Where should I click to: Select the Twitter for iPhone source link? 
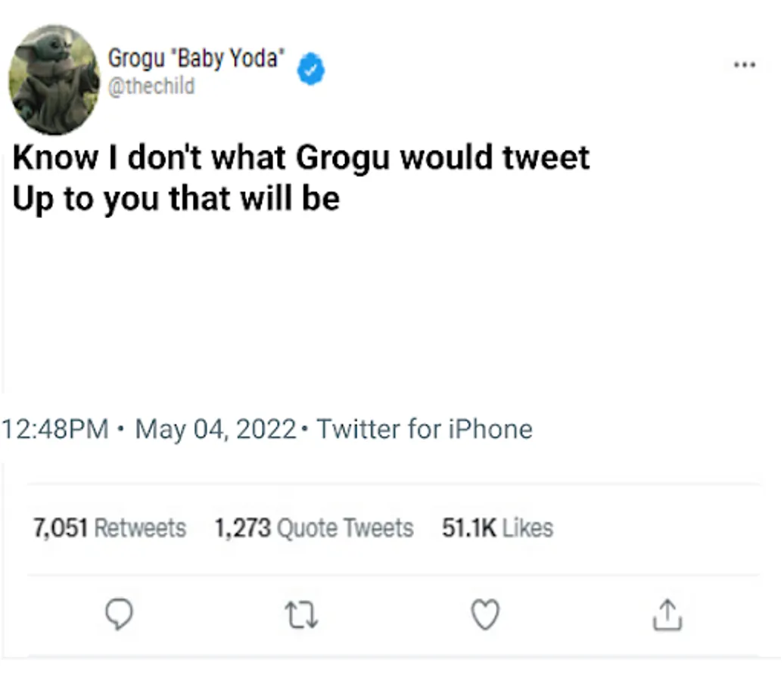425,430
